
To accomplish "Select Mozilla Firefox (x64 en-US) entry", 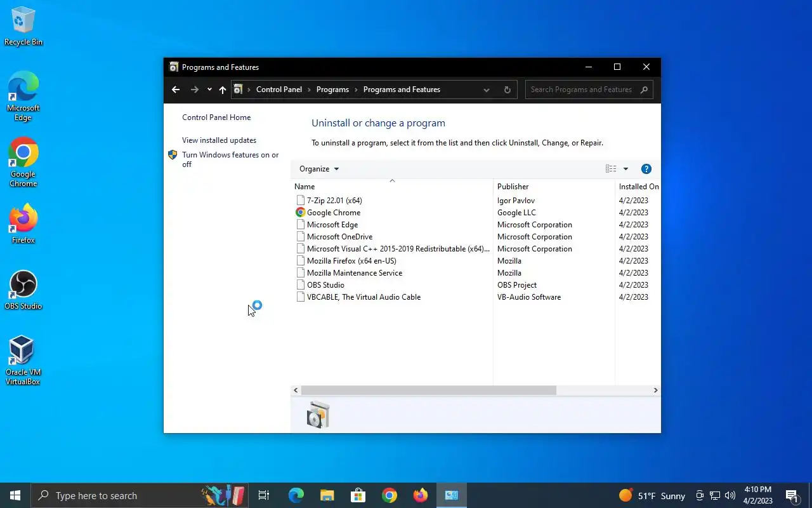I will click(x=351, y=261).
